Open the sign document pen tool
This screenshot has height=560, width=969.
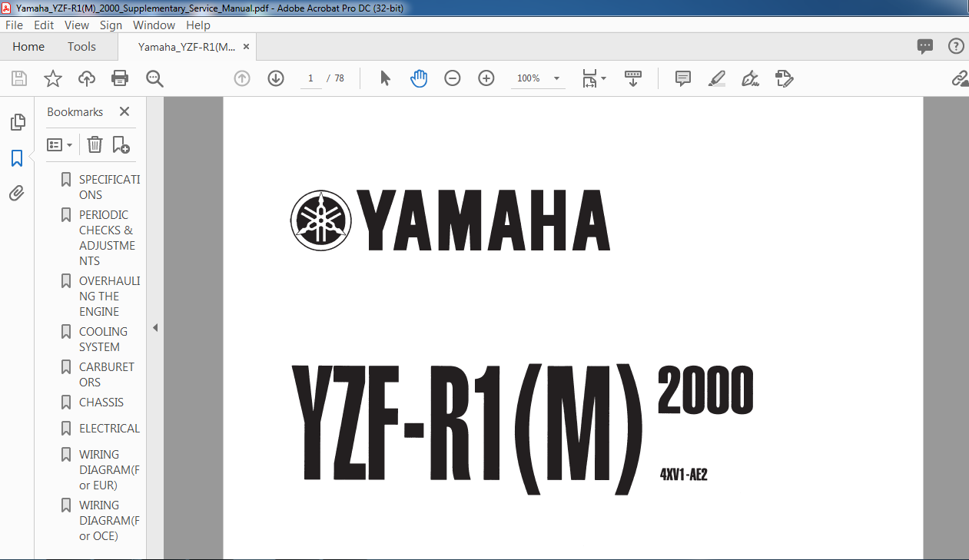click(750, 78)
